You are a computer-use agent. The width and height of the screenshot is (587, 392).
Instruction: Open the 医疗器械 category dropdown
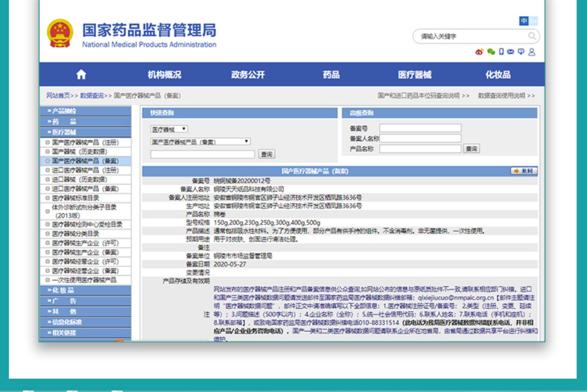[x=169, y=129]
